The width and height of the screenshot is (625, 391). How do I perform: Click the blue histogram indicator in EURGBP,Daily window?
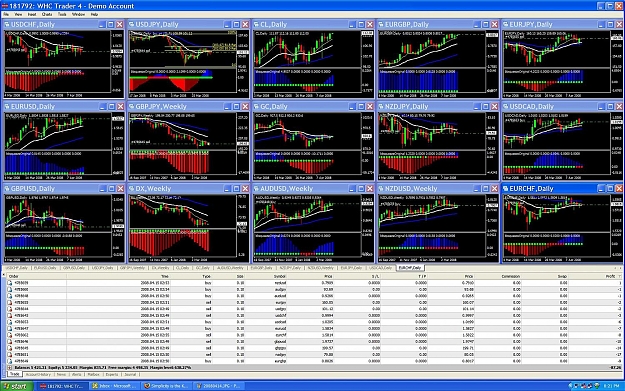pos(419,82)
